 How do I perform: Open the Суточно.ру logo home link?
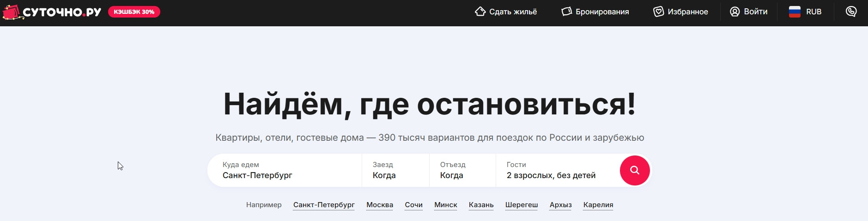pyautogui.click(x=52, y=12)
